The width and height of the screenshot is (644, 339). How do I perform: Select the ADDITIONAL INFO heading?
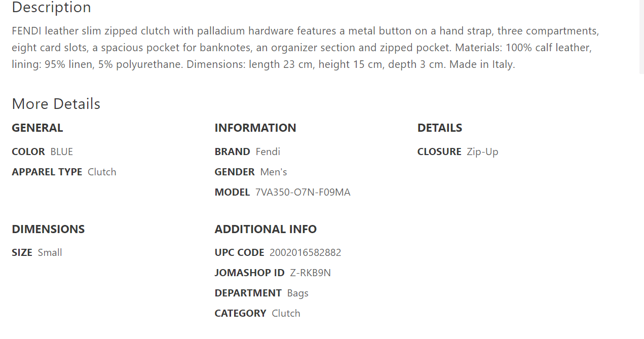coord(266,229)
